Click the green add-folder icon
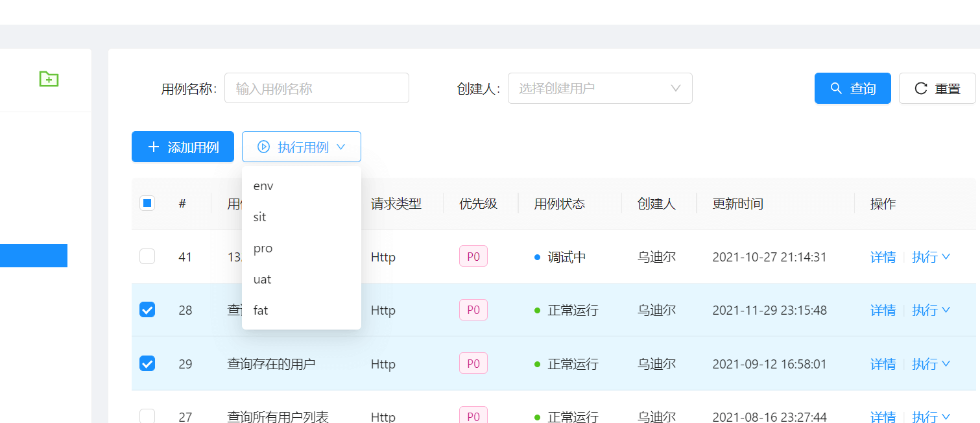 coord(49,79)
